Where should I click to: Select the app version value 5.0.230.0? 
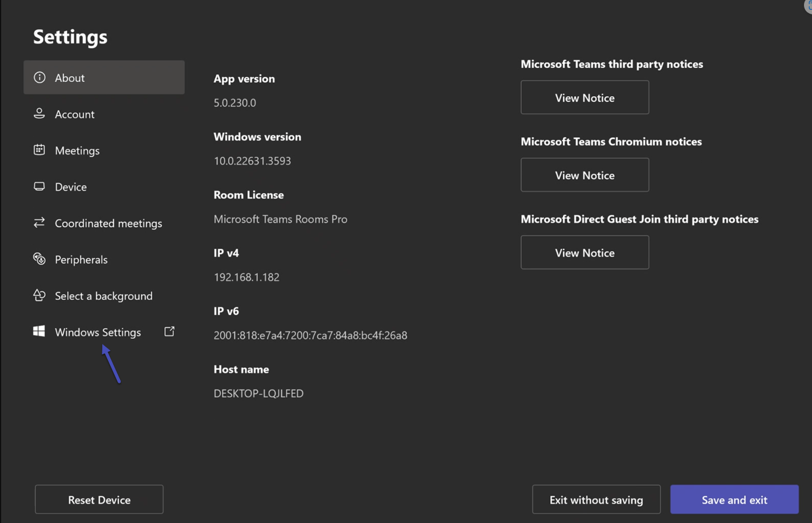pyautogui.click(x=235, y=103)
